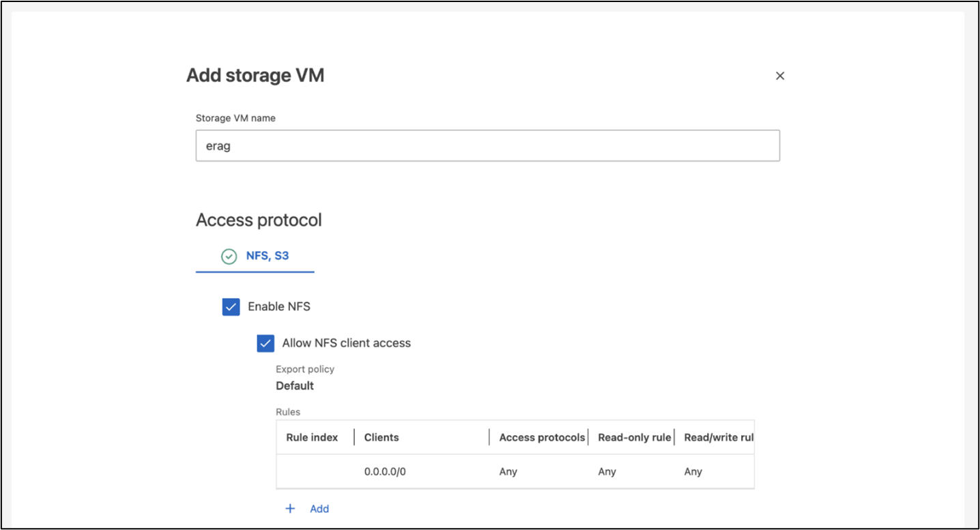Click the Any value under Access protocols
This screenshot has height=530, width=980.
click(508, 471)
